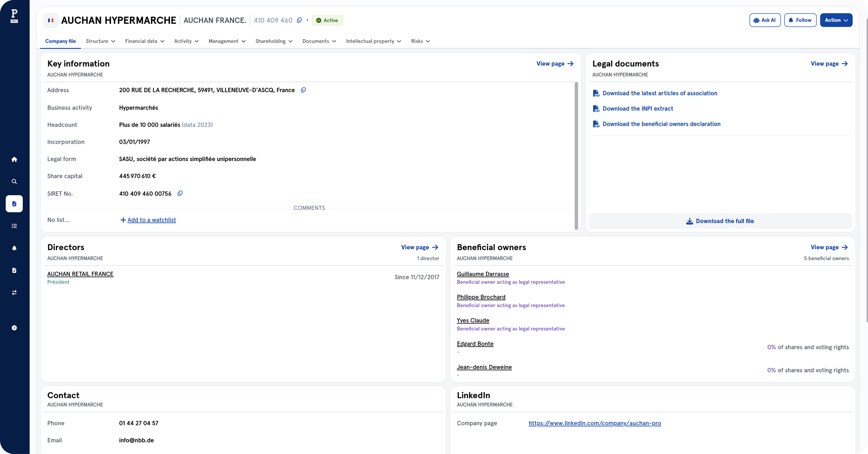
Task: Click the notifications bell in sidebar
Action: click(14, 248)
